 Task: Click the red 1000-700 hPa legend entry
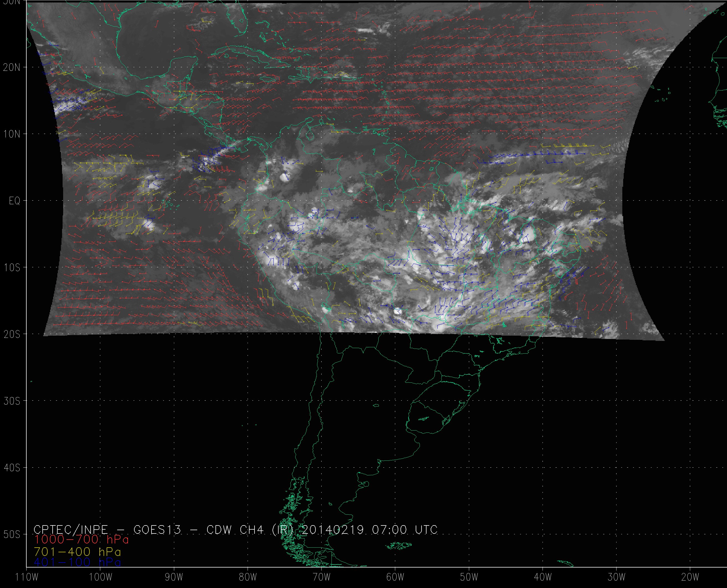81,540
